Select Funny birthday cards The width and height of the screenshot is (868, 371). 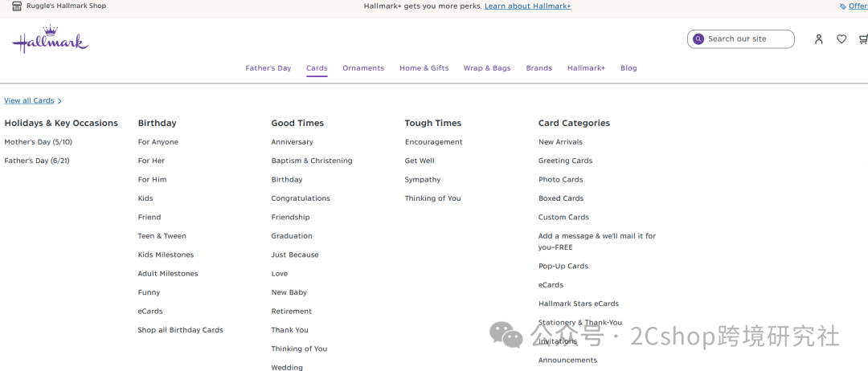(149, 292)
